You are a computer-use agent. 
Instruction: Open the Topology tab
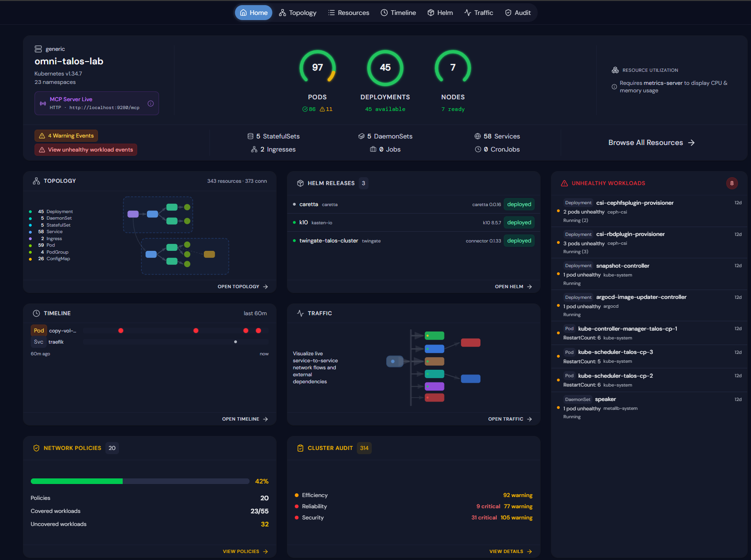[x=298, y=13]
